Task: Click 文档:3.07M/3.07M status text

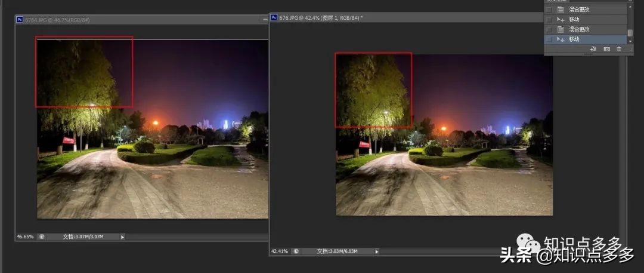Action: [x=83, y=237]
